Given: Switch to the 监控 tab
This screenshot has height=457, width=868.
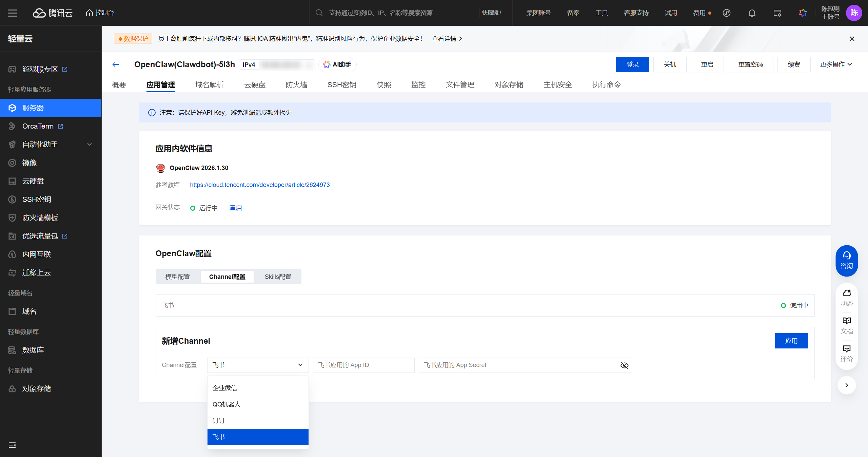Looking at the screenshot, I should (418, 85).
